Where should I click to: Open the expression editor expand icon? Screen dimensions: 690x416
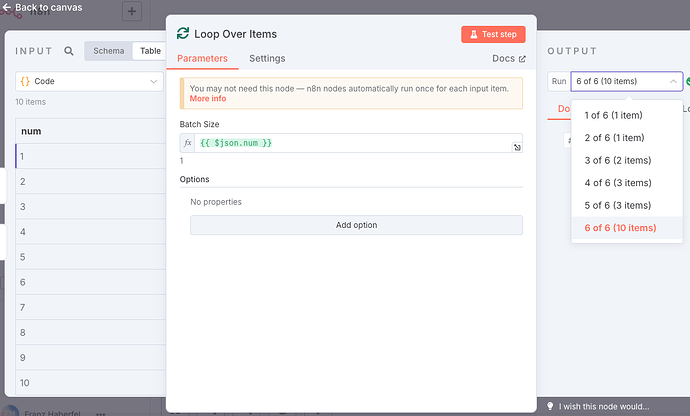(518, 147)
